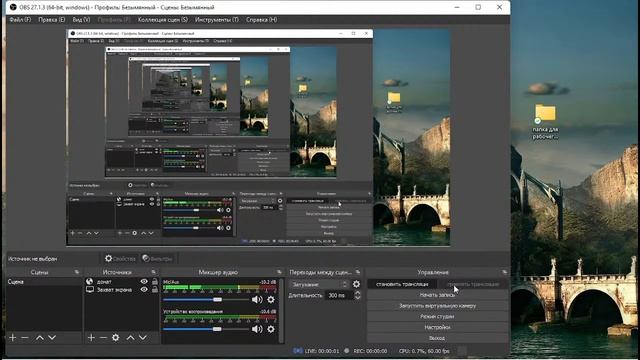Image resolution: width=640 pixels, height=360 pixels.
Task: Remove selected scene with minus icon
Action: click(x=25, y=338)
